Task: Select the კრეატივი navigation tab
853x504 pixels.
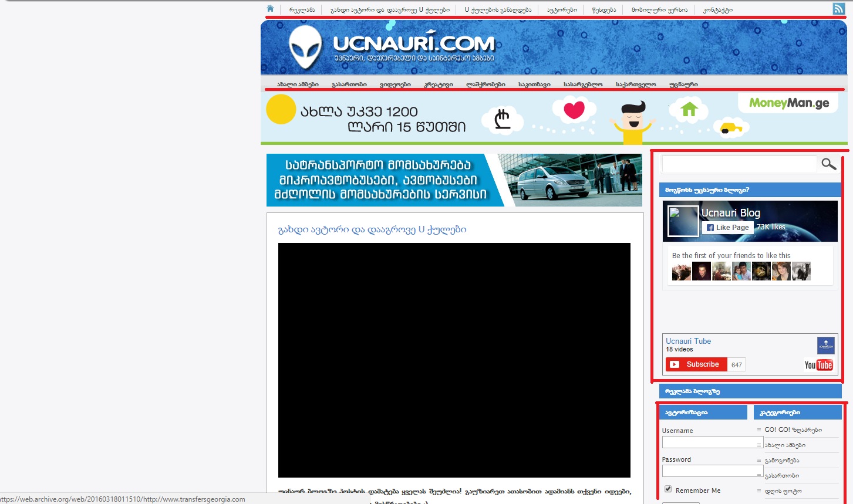Action: click(x=439, y=84)
